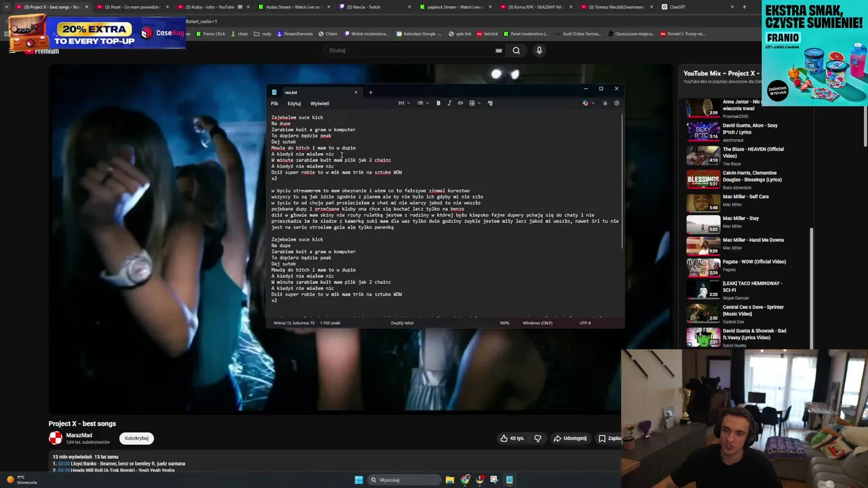This screenshot has height=488, width=868.
Task: Open the H1 heading dropdown
Action: (x=403, y=103)
